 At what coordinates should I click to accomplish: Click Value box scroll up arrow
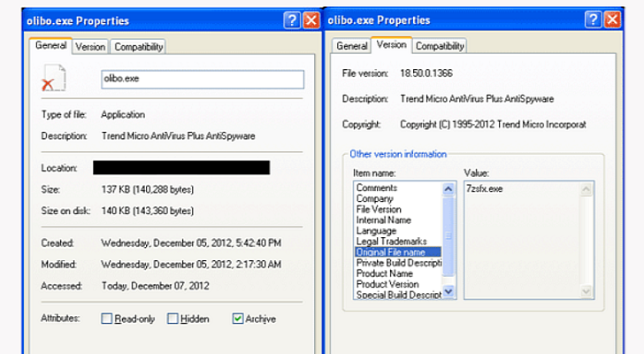(586, 189)
